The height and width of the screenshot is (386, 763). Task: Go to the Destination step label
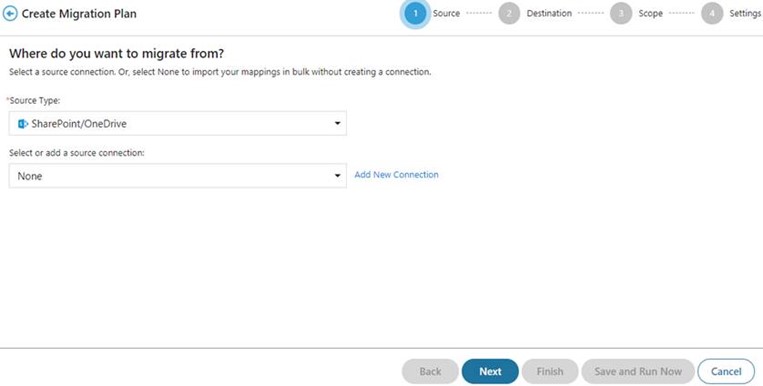549,14
